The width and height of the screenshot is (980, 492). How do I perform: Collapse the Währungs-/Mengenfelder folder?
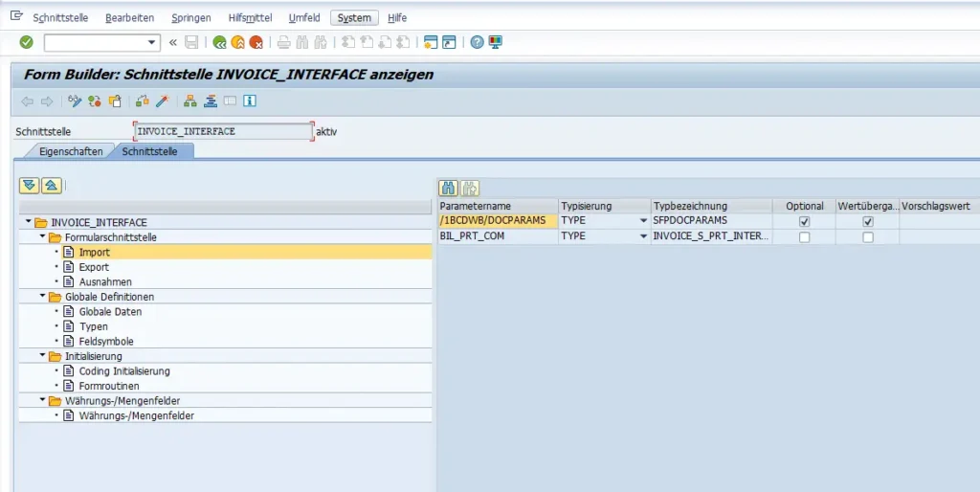click(42, 400)
